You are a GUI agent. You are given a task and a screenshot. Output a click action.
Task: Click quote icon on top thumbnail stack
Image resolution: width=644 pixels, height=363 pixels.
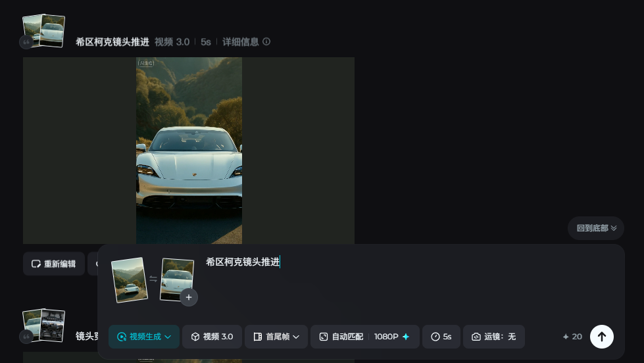click(x=26, y=42)
